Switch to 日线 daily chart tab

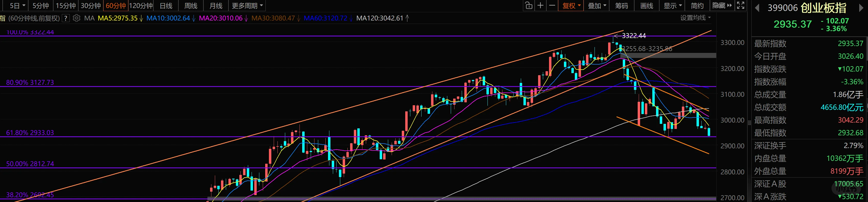[166, 6]
